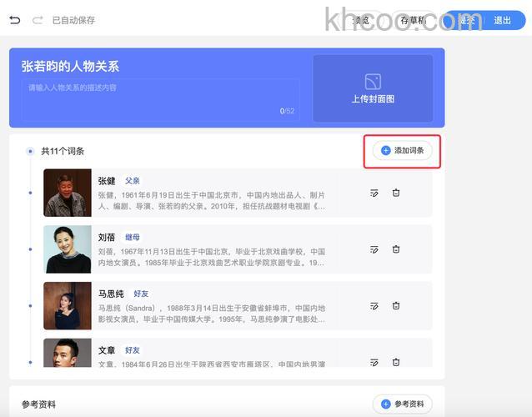Click the 提交 submit button
Viewport: 532px width, 417px height.
pos(467,20)
